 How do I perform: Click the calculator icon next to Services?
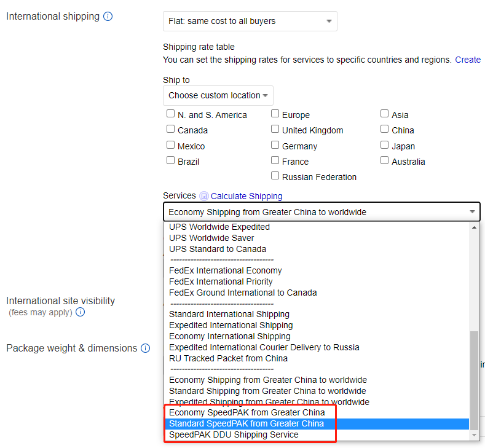click(204, 196)
